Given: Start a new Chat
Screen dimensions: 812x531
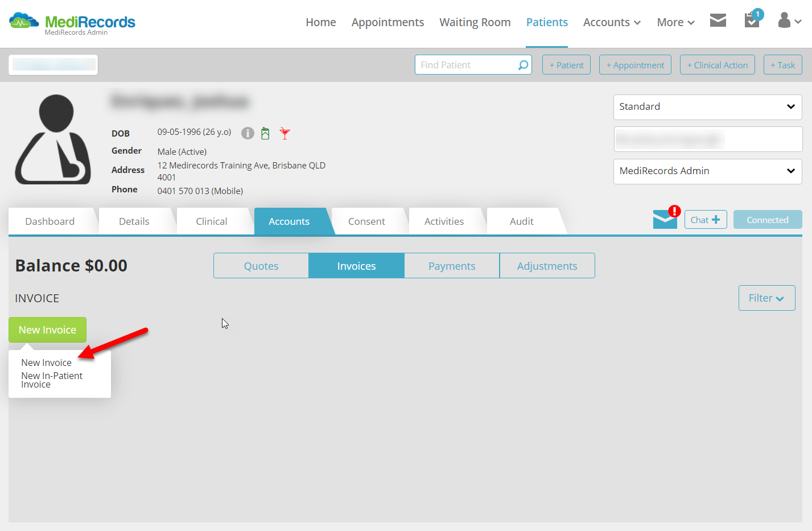Looking at the screenshot, I should point(706,220).
